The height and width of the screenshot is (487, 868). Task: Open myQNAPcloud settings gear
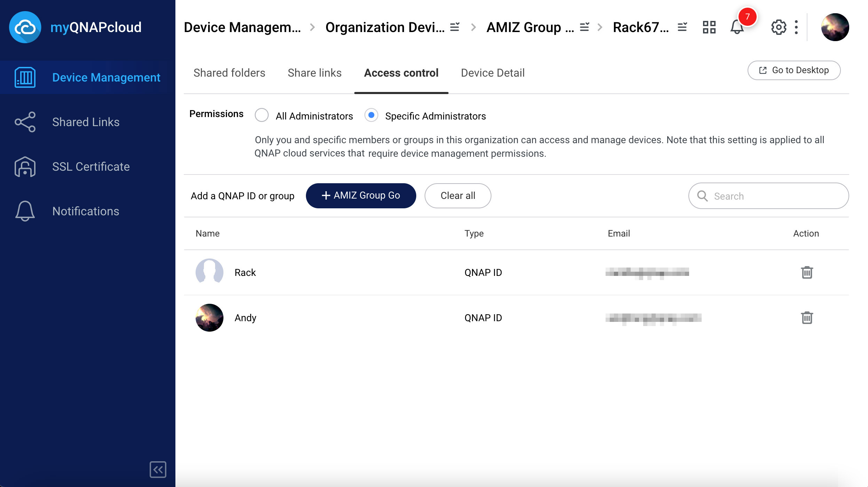pos(779,27)
